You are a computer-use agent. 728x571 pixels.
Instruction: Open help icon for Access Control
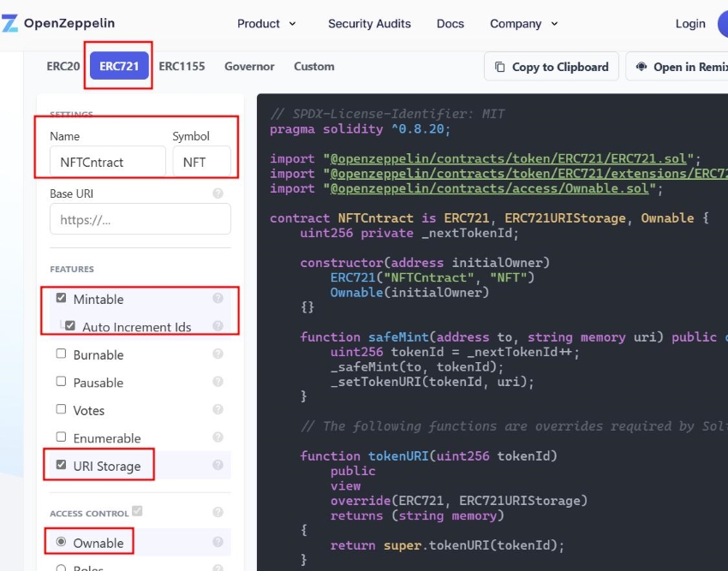click(218, 512)
